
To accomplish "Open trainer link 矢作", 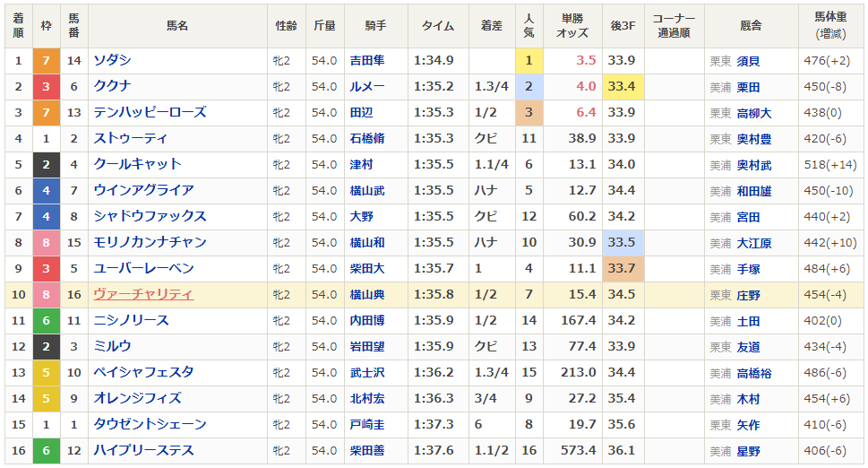I will 749,426.
